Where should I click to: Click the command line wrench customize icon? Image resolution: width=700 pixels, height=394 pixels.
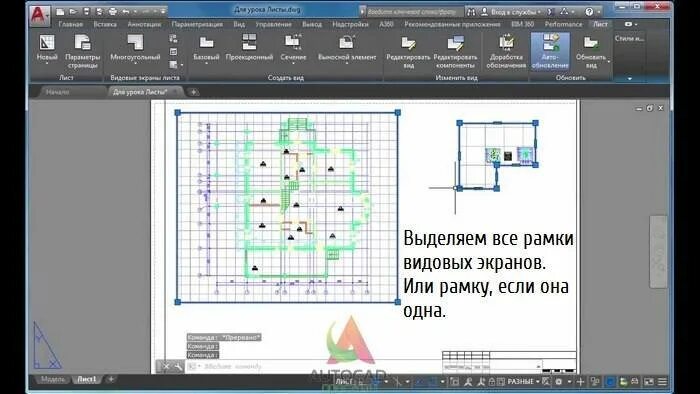(178, 366)
